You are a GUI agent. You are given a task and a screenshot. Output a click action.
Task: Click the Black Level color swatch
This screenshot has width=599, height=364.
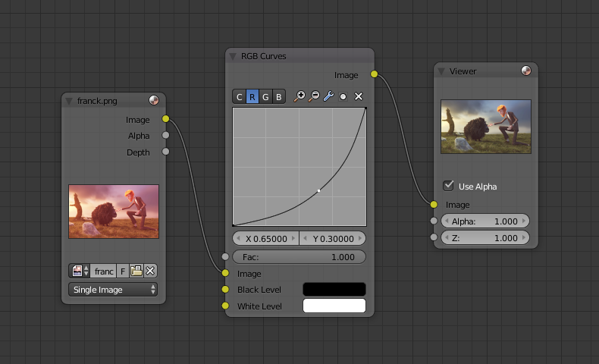click(x=334, y=290)
